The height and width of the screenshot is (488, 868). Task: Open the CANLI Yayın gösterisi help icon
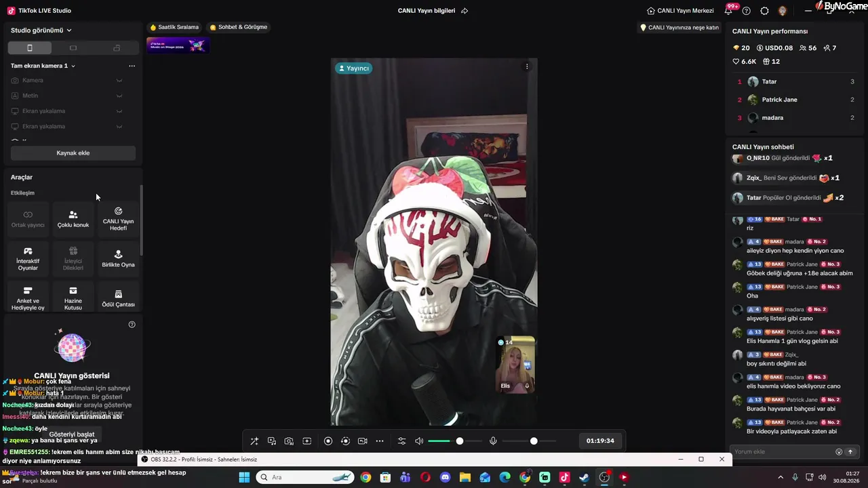click(132, 325)
